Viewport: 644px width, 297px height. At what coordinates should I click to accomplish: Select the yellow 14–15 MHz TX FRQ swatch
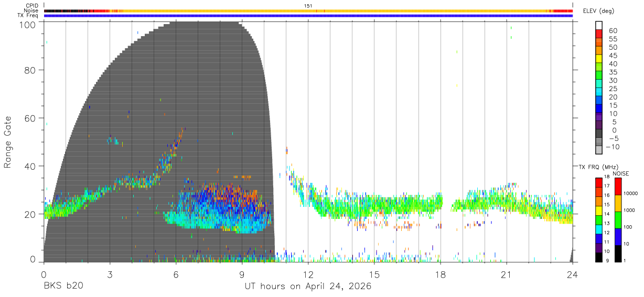click(598, 210)
